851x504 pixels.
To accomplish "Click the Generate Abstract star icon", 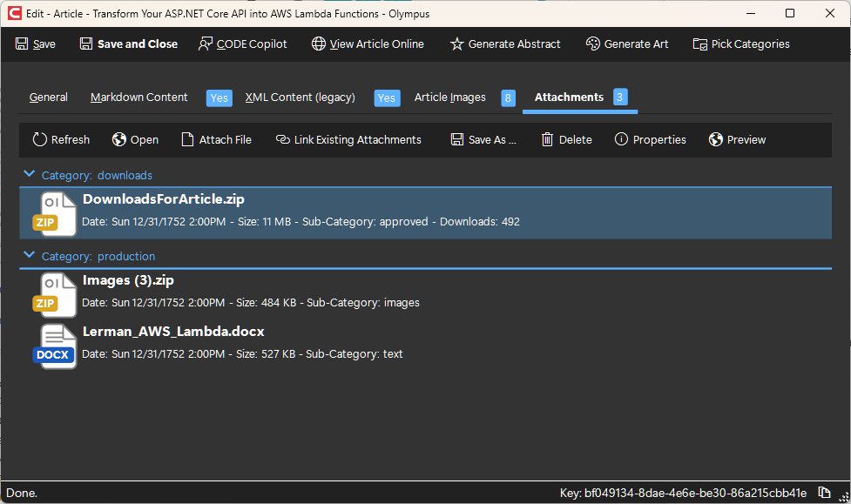I will coord(457,44).
